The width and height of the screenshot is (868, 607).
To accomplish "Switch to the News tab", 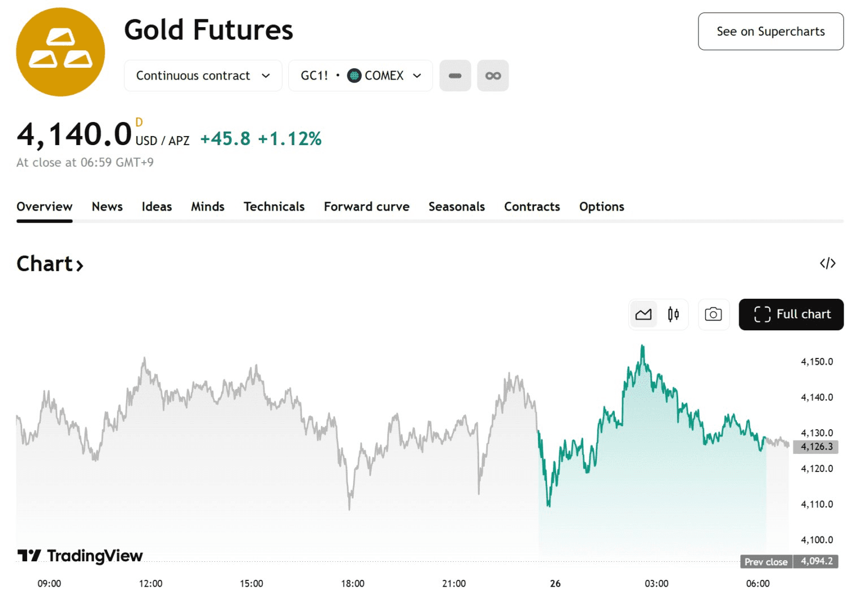I will pos(107,207).
